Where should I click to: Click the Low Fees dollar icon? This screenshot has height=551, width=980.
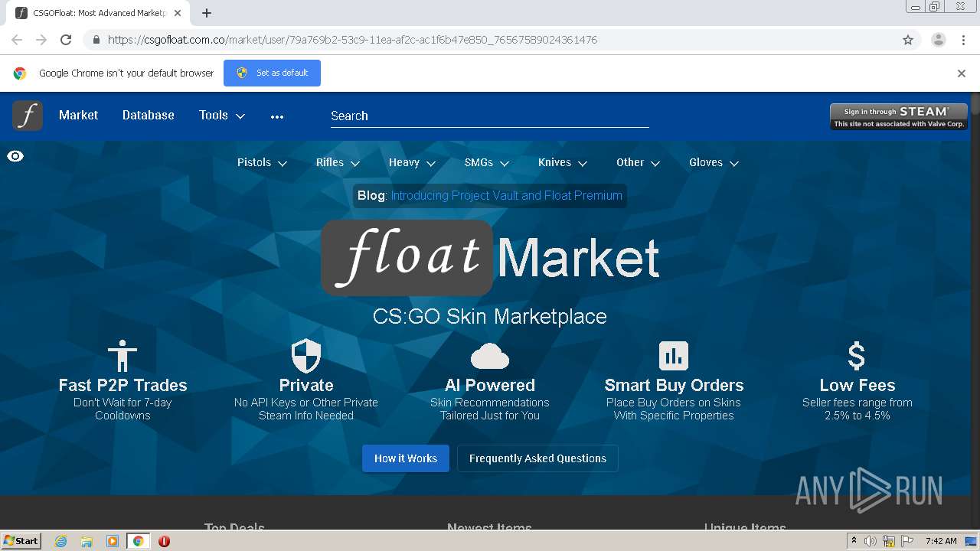tap(857, 356)
